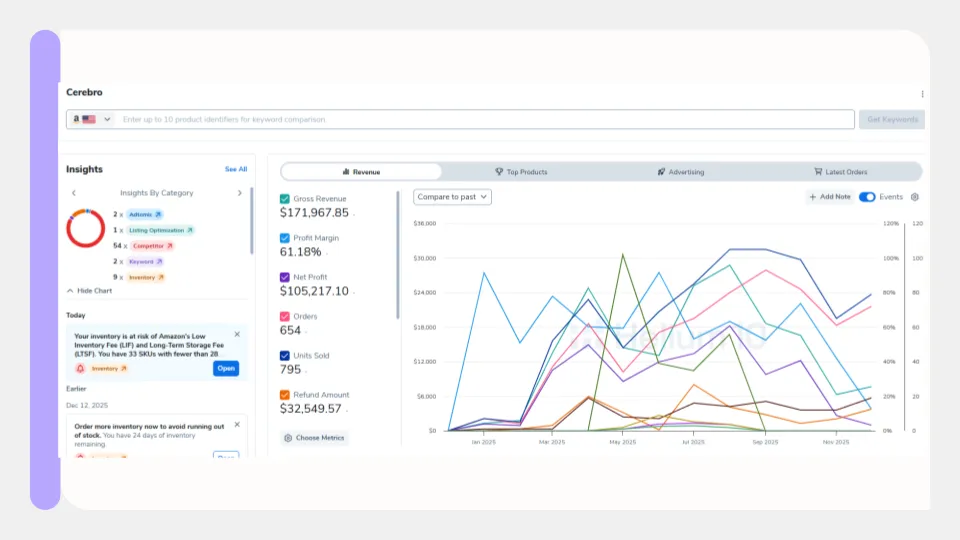Click the chart settings gear icon

914,197
